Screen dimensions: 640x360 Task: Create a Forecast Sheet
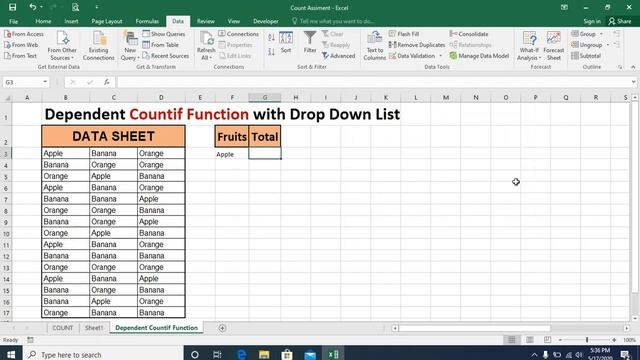553,46
